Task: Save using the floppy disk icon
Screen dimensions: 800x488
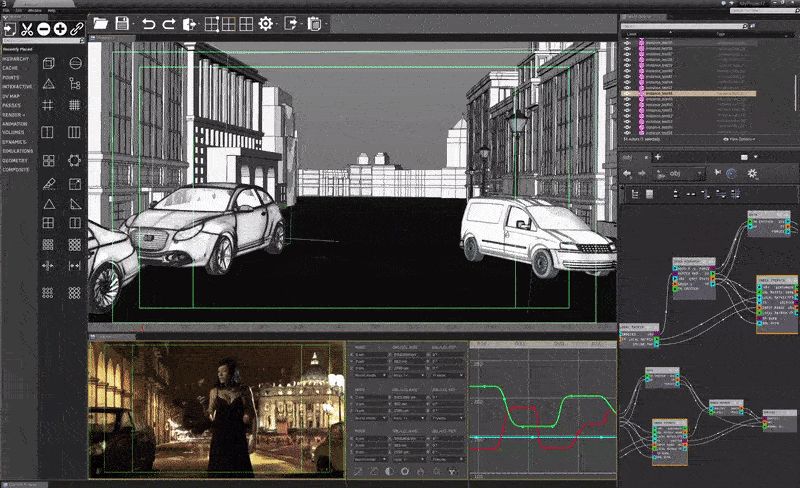Action: coord(121,22)
